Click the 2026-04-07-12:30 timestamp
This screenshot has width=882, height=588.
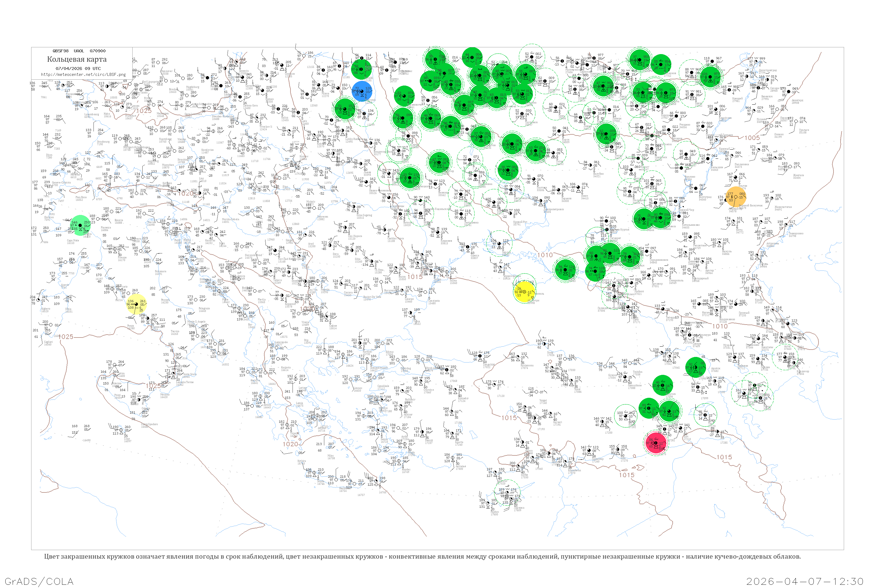[805, 581]
